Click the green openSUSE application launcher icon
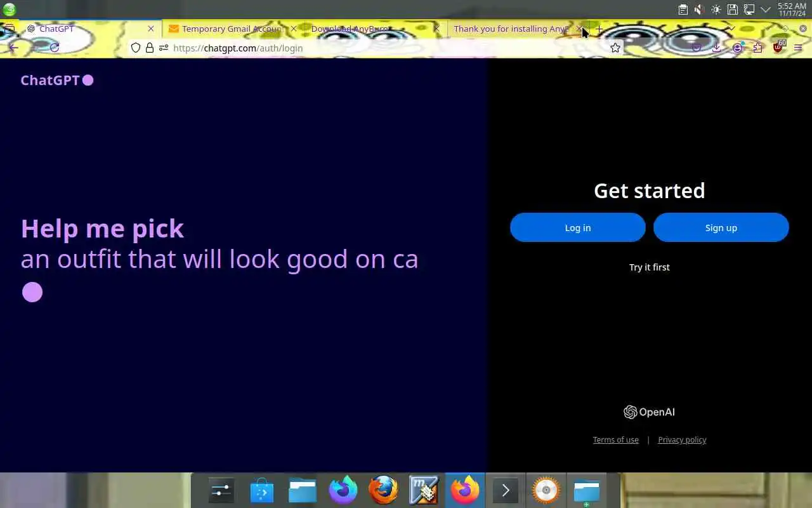Viewport: 812px width, 508px height. pos(10,10)
